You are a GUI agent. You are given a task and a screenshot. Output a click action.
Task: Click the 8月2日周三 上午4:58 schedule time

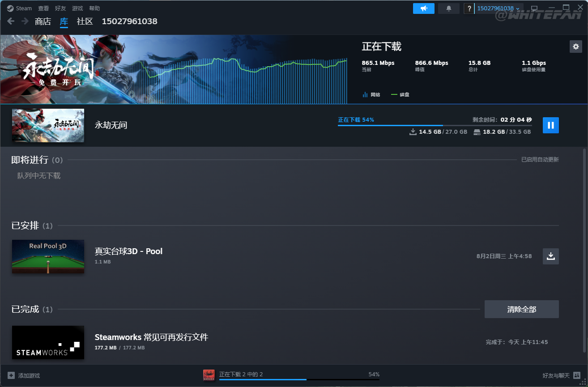coord(504,256)
